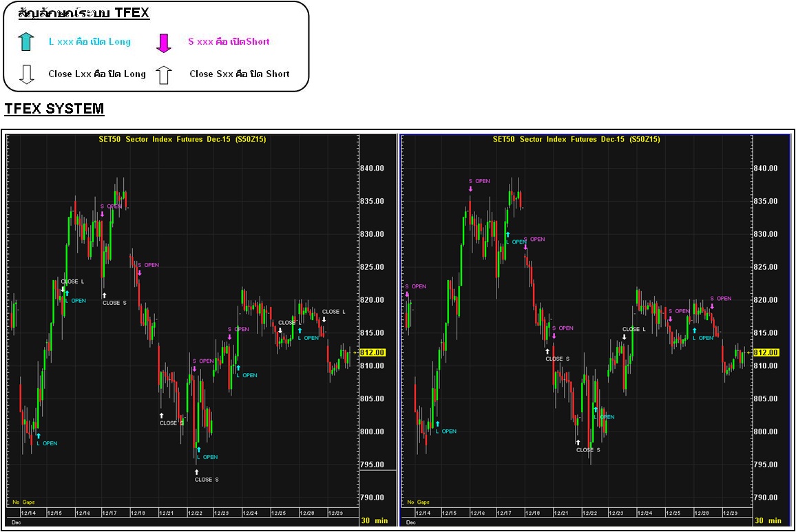Click the 790.00 price label on right chart axis
The image size is (796, 532).
pyautogui.click(x=766, y=498)
